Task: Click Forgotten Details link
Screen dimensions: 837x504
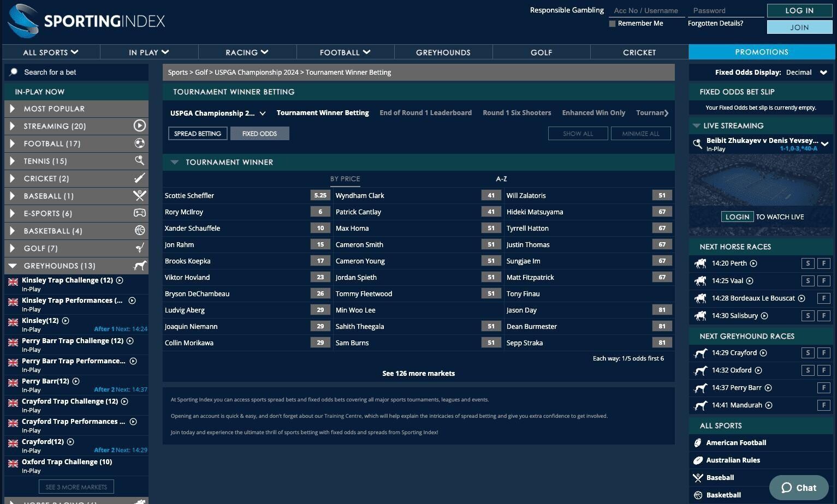Action: (715, 23)
